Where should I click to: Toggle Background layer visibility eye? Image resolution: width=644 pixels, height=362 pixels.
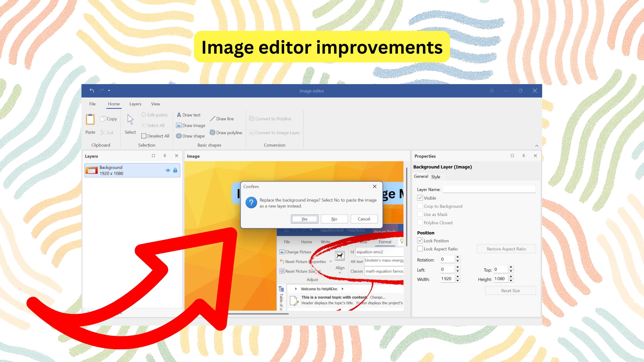tap(168, 170)
